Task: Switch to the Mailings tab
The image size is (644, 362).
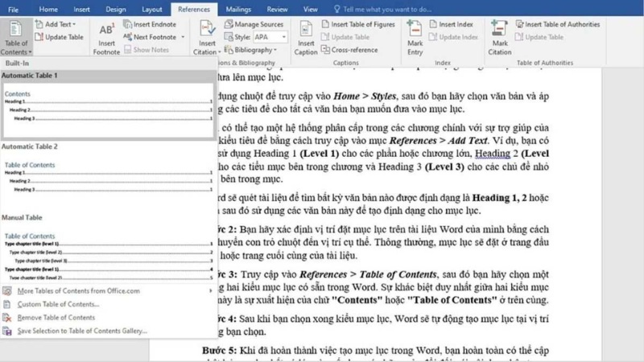Action: click(237, 10)
